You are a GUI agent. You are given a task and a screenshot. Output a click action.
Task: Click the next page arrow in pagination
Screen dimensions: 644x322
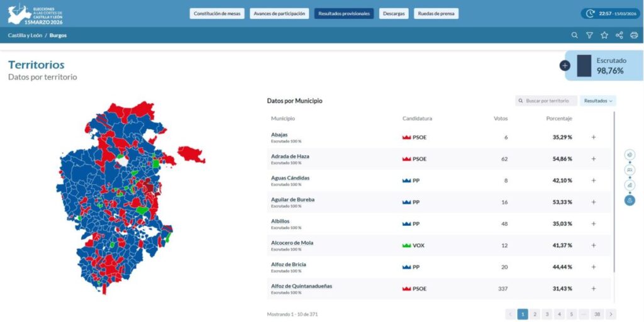pyautogui.click(x=611, y=314)
